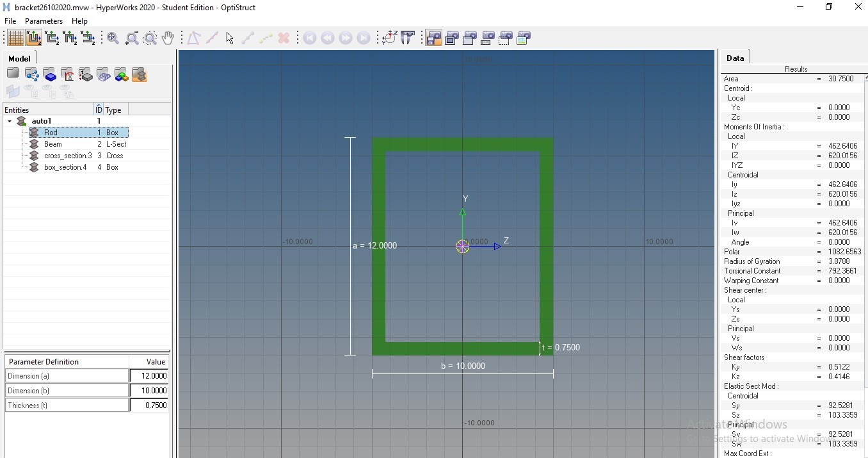Viewport: 868px width, 458px height.
Task: Select the arrow pointer tool
Action: click(229, 38)
